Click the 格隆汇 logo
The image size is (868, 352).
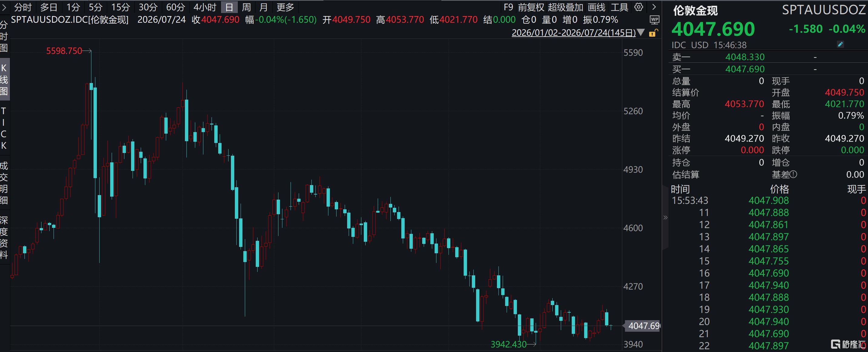848,344
